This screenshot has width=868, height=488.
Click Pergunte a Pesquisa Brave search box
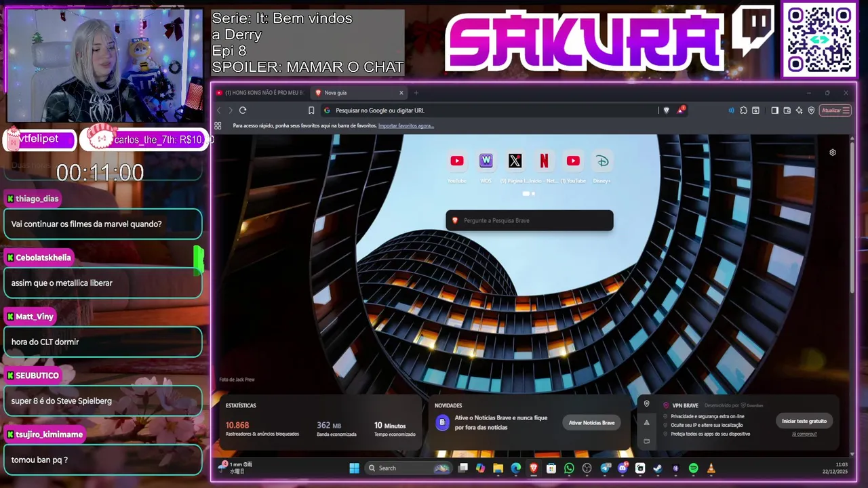[x=530, y=220]
